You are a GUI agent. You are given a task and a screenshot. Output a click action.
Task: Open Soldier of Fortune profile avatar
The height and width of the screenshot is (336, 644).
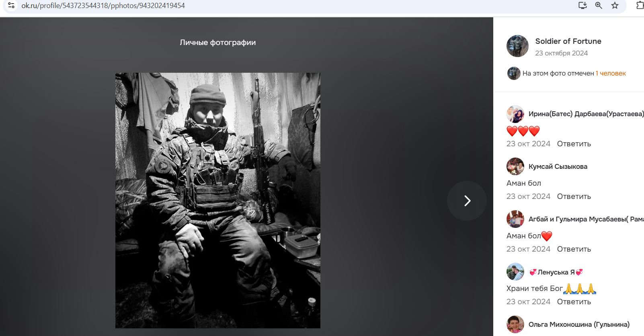(x=517, y=46)
